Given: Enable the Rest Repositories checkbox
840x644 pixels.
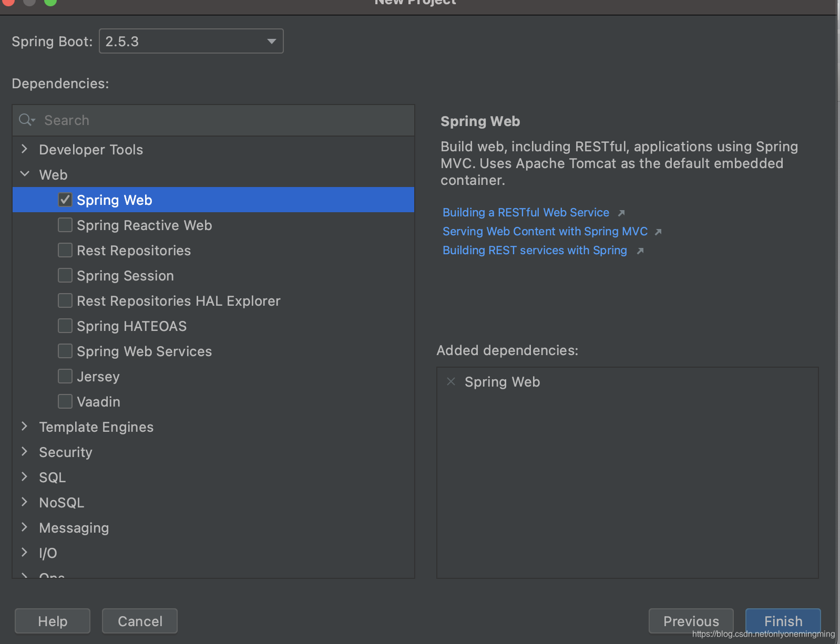Looking at the screenshot, I should 65,250.
